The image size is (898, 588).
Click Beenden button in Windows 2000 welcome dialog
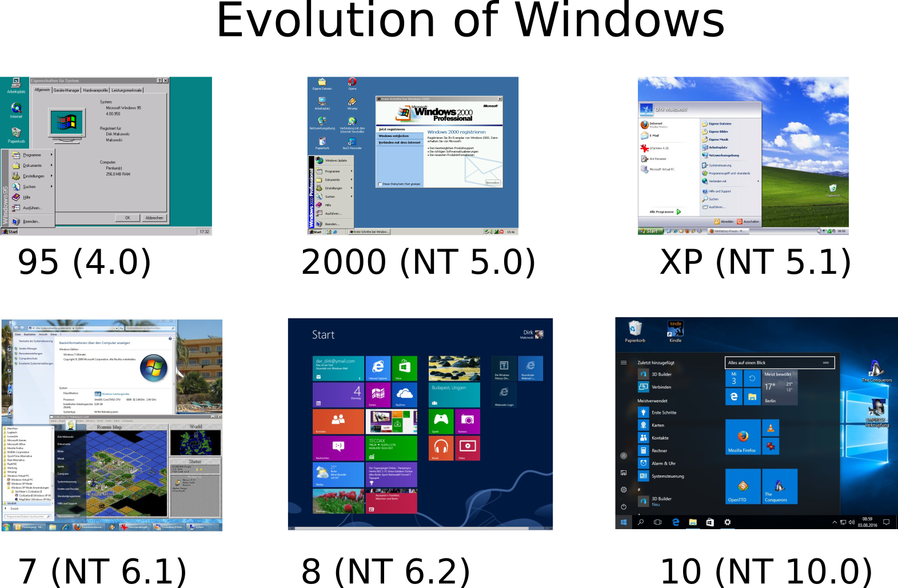tap(493, 183)
